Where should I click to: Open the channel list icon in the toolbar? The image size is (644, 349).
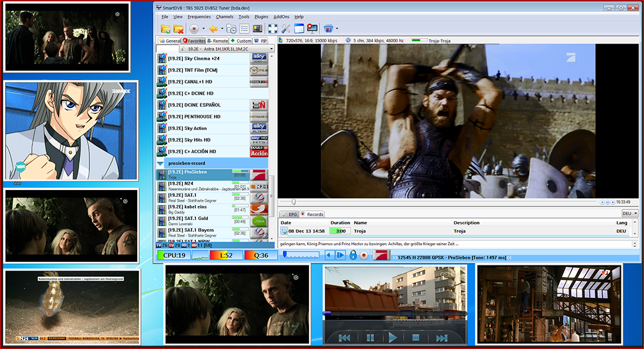click(x=244, y=29)
